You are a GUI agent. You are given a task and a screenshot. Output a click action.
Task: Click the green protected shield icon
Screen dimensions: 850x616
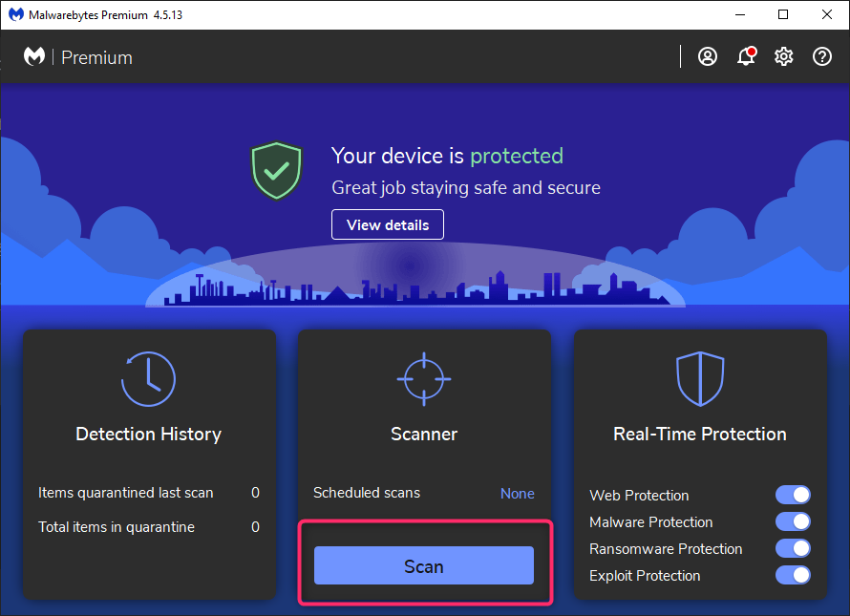276,171
